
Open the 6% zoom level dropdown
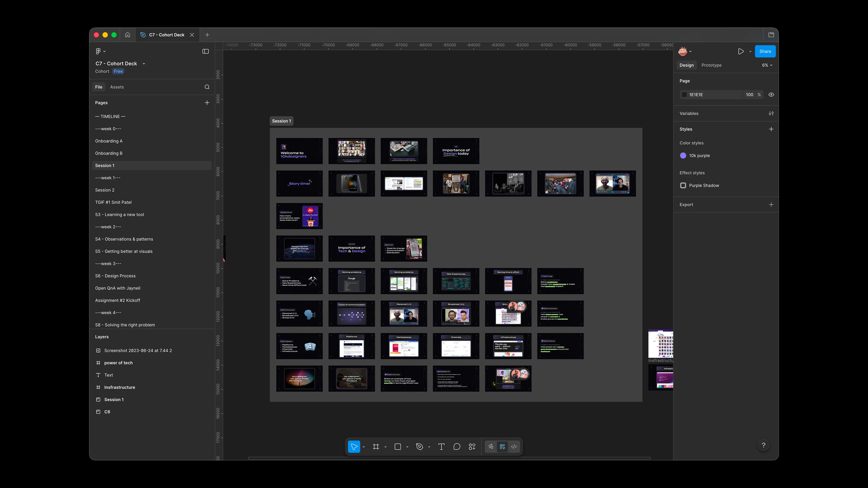point(767,65)
